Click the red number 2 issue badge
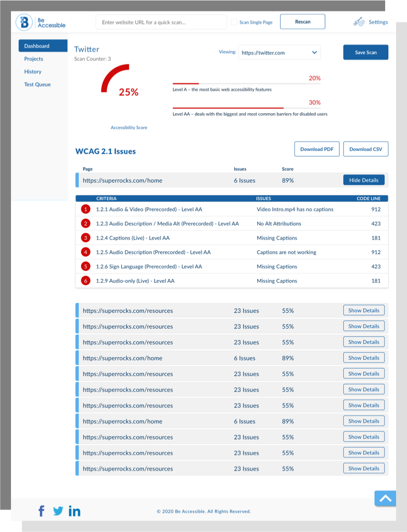407x532 pixels. click(86, 224)
